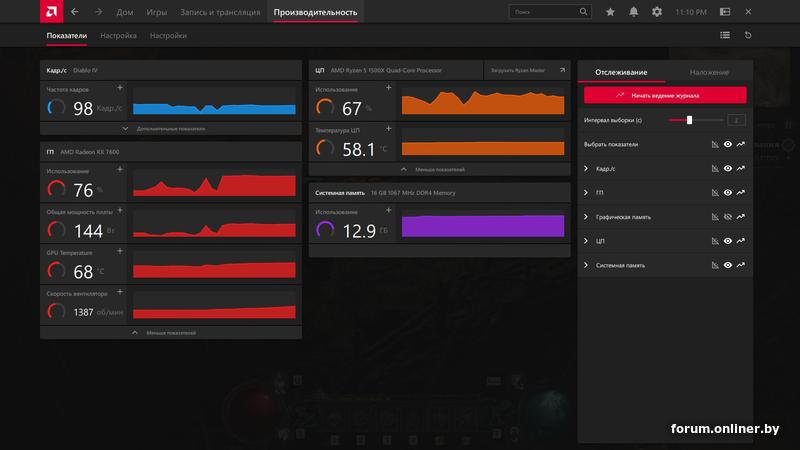The height and width of the screenshot is (450, 800).
Task: Expand the Кадр./с tracking group
Action: point(586,168)
